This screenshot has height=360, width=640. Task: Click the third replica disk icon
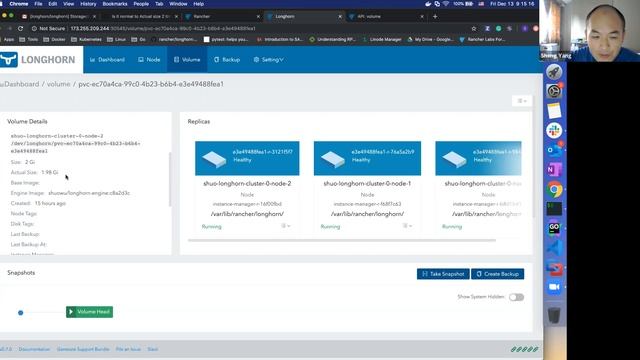click(x=454, y=159)
